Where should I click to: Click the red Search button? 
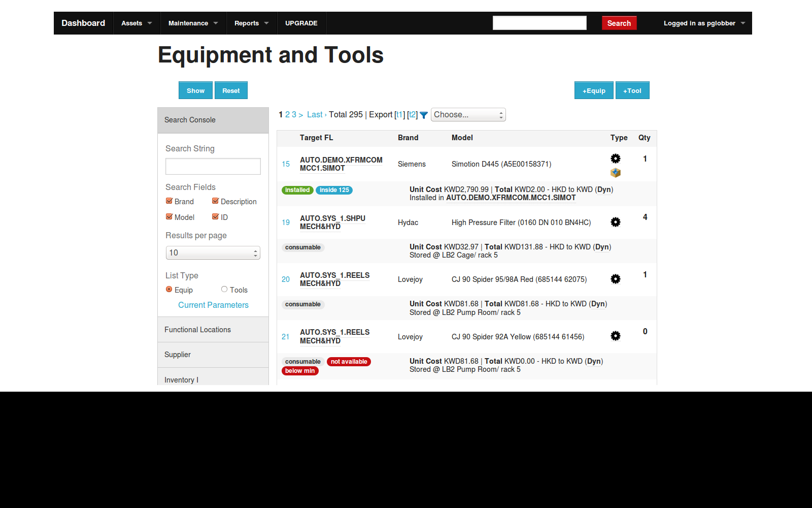coord(619,23)
